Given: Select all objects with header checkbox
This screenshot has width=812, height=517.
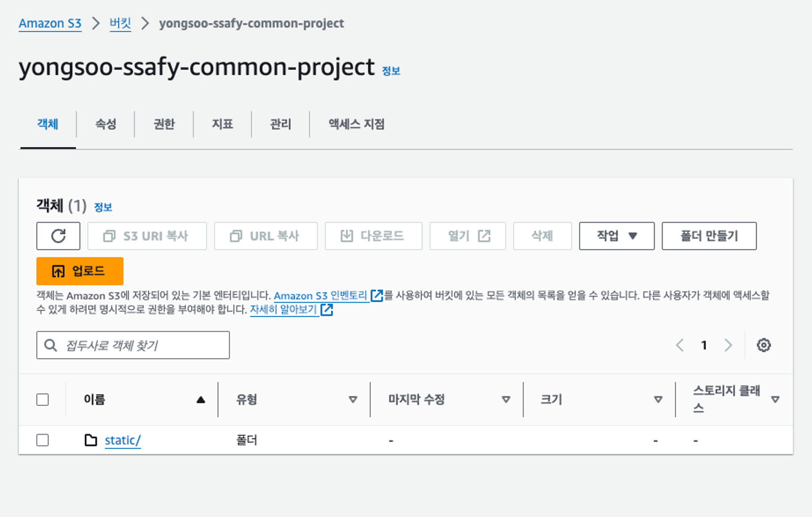Looking at the screenshot, I should [42, 399].
